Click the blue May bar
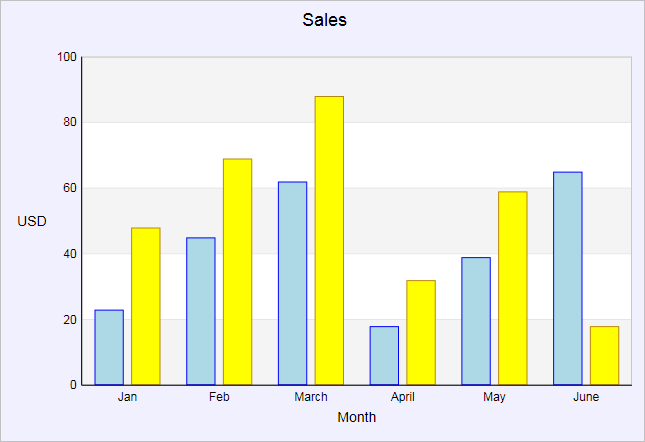 click(476, 321)
